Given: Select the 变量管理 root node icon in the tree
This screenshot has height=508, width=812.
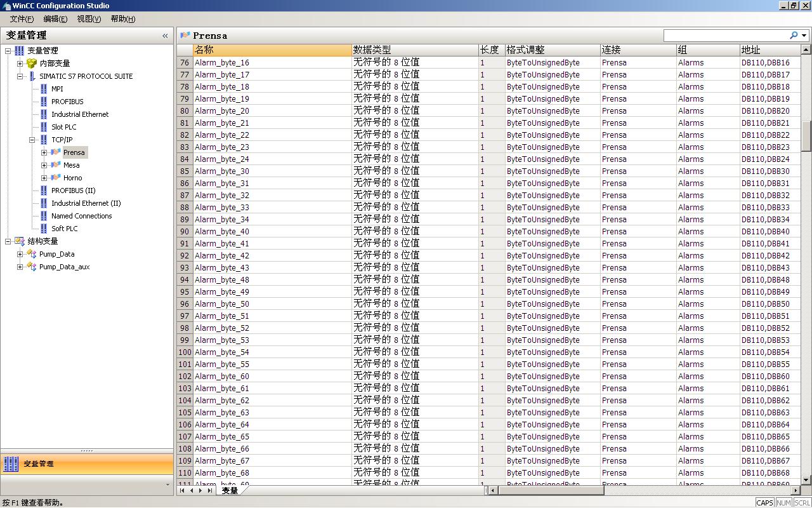Looking at the screenshot, I should click(x=20, y=51).
